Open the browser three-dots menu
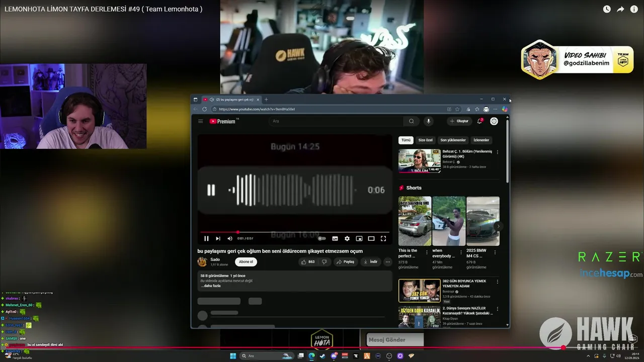The image size is (644, 362). (x=496, y=109)
